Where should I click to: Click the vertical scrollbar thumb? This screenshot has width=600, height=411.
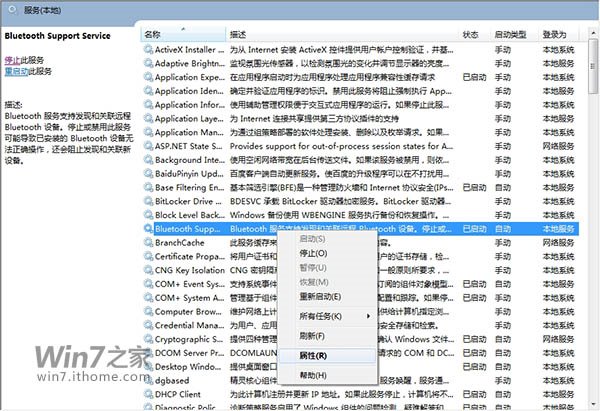click(x=593, y=66)
